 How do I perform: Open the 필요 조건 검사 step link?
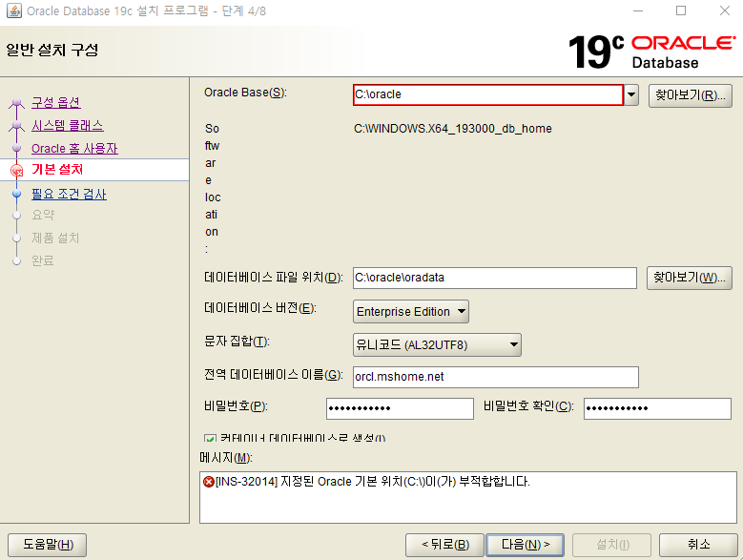[x=69, y=194]
